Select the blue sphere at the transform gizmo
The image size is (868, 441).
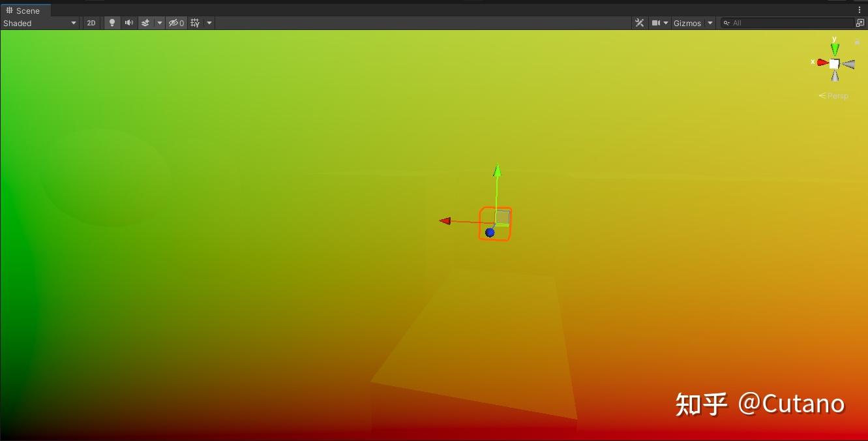[491, 232]
